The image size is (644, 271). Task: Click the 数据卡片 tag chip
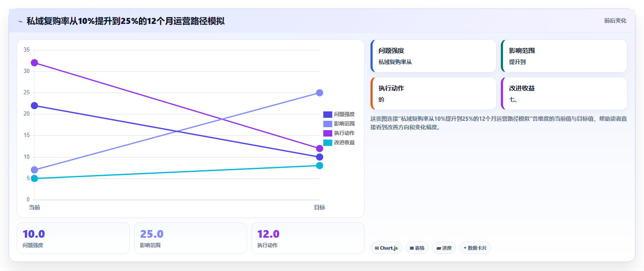coord(475,248)
